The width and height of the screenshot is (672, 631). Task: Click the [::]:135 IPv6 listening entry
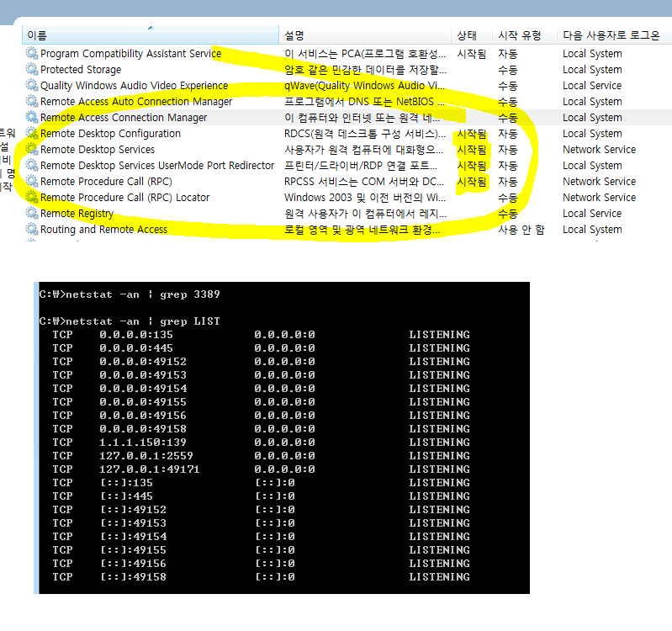click(126, 483)
